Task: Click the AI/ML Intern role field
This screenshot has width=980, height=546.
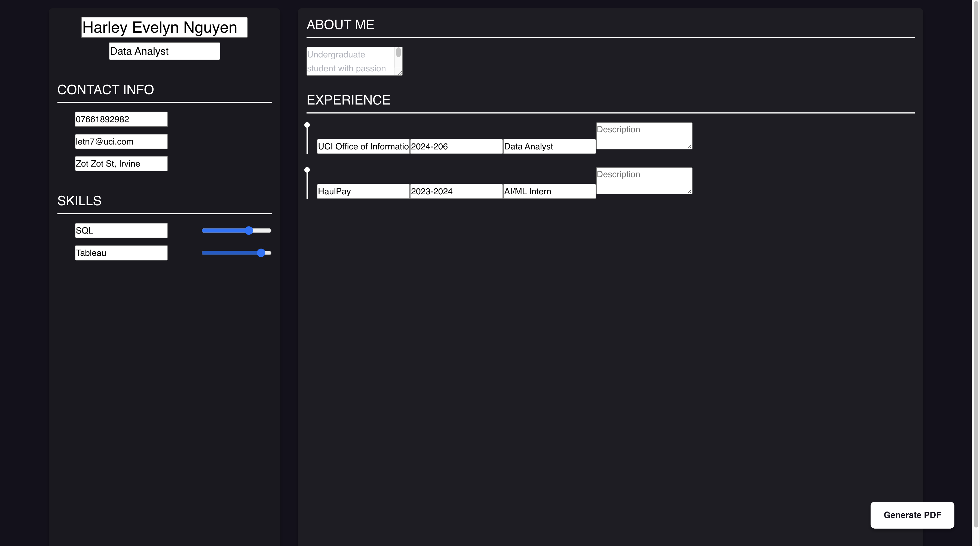Action: pos(549,191)
